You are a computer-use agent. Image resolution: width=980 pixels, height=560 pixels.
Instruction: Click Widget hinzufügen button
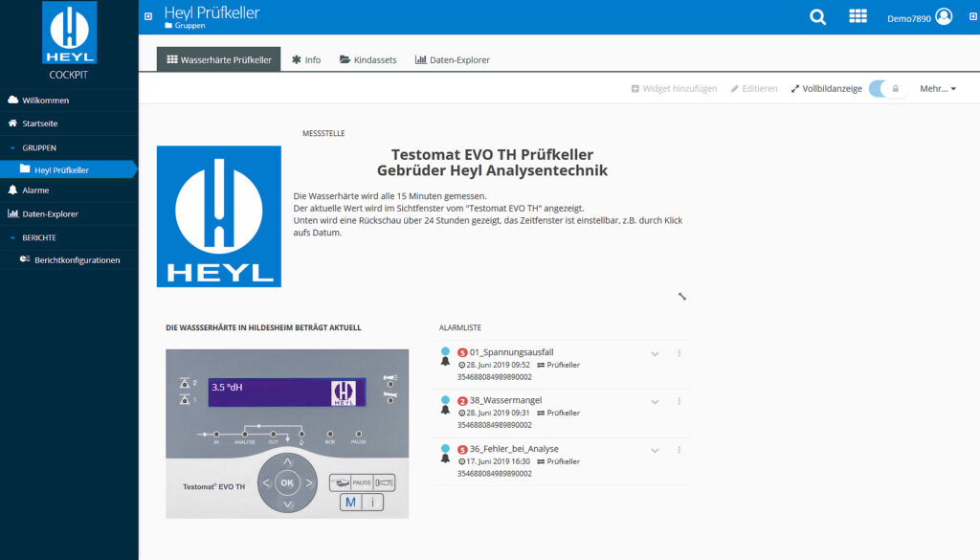pos(674,89)
